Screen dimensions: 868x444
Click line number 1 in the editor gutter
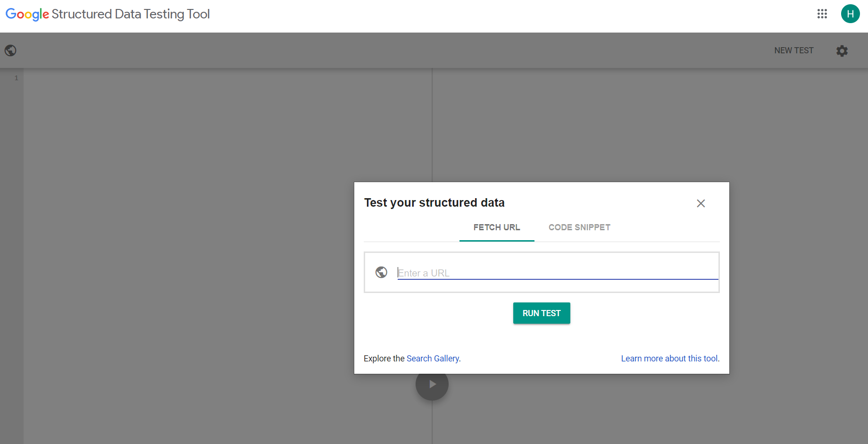[17, 78]
